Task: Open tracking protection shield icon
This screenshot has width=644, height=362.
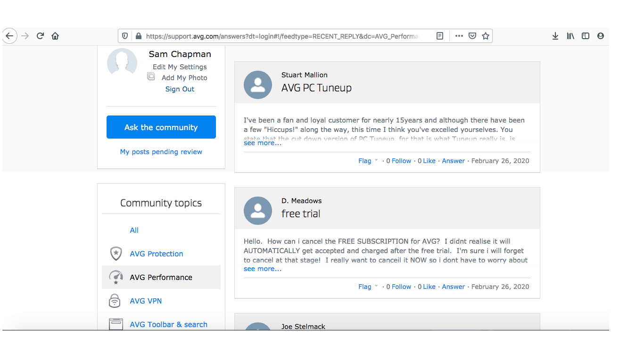Action: (x=125, y=36)
